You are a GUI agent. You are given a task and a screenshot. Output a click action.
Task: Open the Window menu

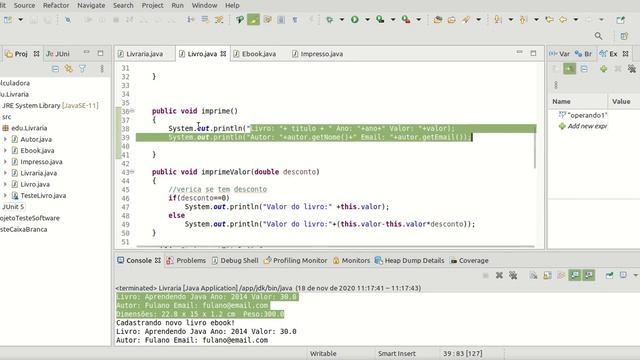click(x=204, y=5)
